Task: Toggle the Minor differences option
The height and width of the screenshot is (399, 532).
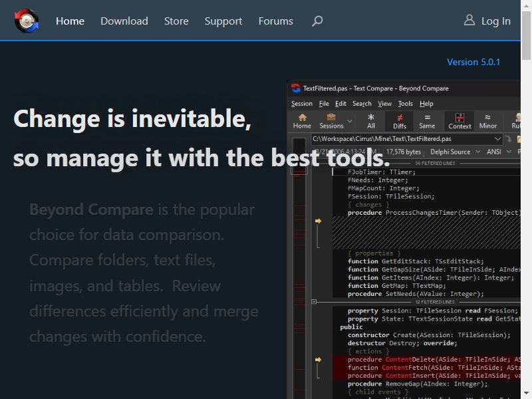Action: click(x=488, y=121)
